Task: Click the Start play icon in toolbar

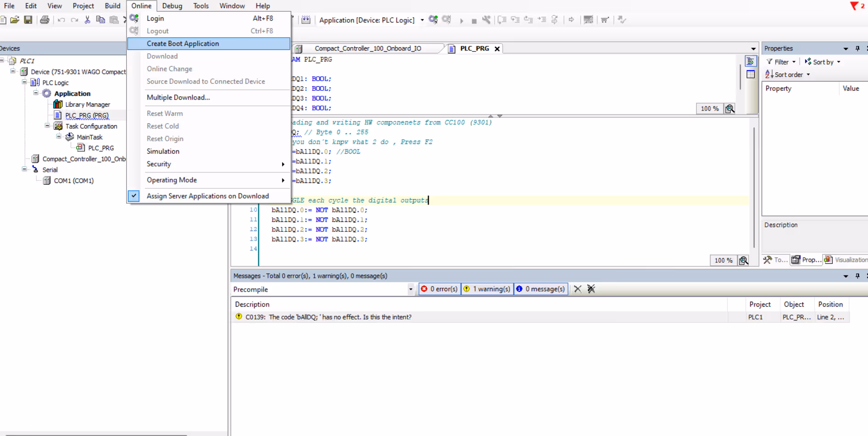Action: pyautogui.click(x=462, y=20)
